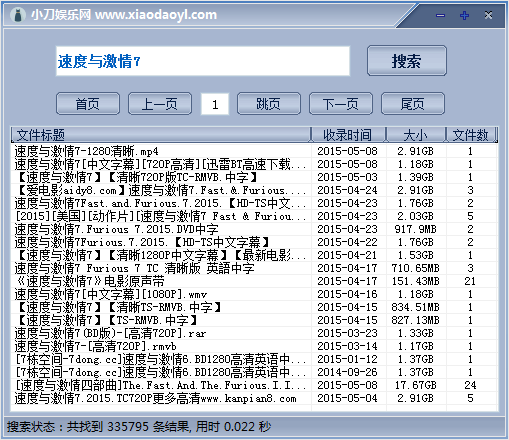Click the page number input box
Screen dimensions: 509x440
tap(215, 104)
